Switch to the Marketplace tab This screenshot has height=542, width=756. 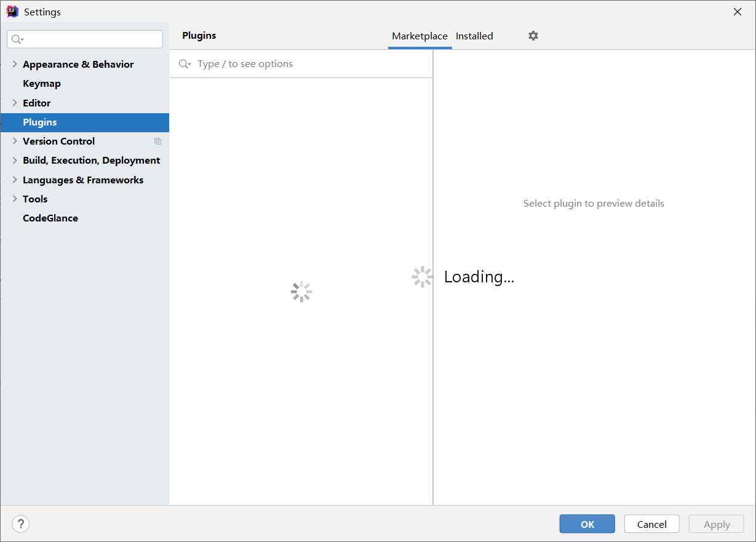[420, 36]
